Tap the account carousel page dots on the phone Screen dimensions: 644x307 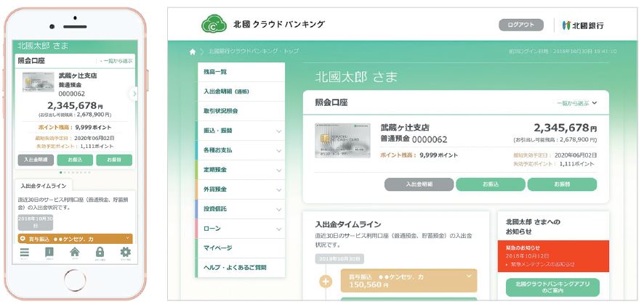click(x=75, y=173)
